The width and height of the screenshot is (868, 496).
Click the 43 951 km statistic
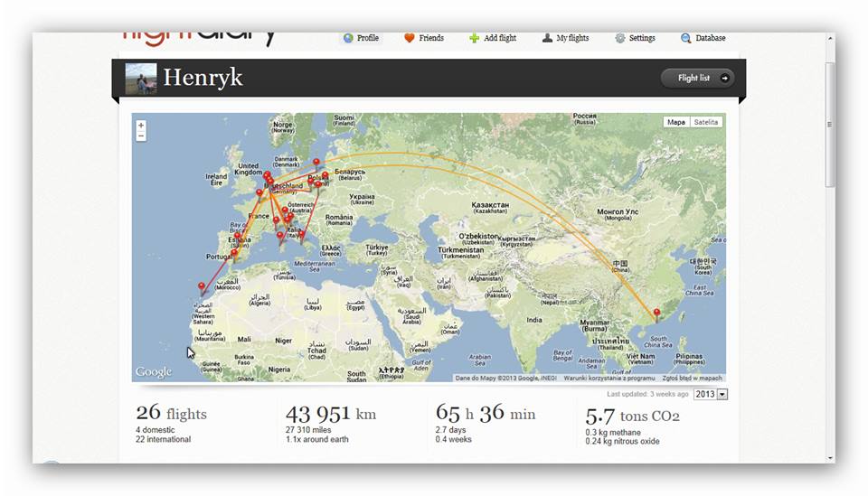(331, 414)
